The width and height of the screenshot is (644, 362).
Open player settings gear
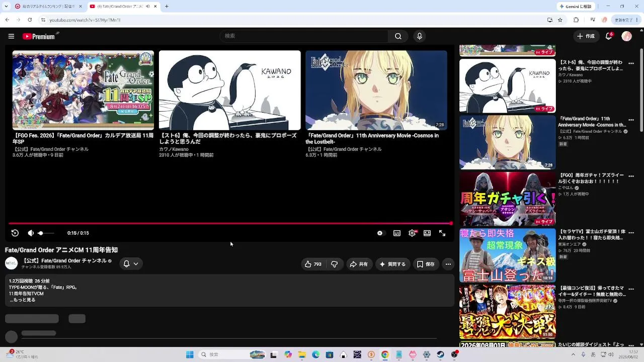[412, 233]
